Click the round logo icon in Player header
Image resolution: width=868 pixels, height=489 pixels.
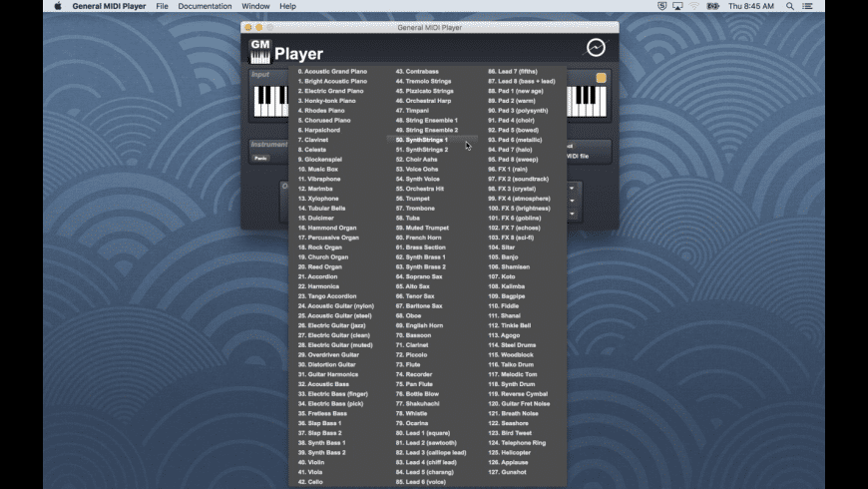(596, 48)
